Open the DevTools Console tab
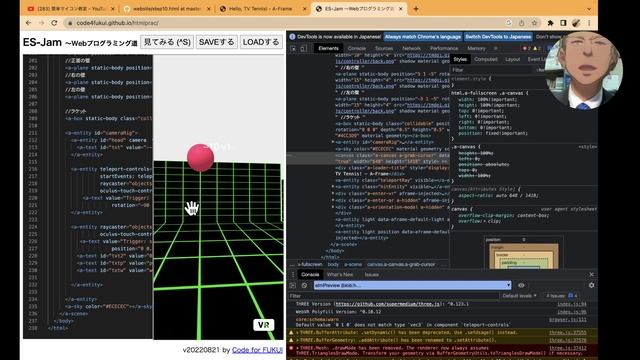The width and height of the screenshot is (640, 360). coord(357,48)
